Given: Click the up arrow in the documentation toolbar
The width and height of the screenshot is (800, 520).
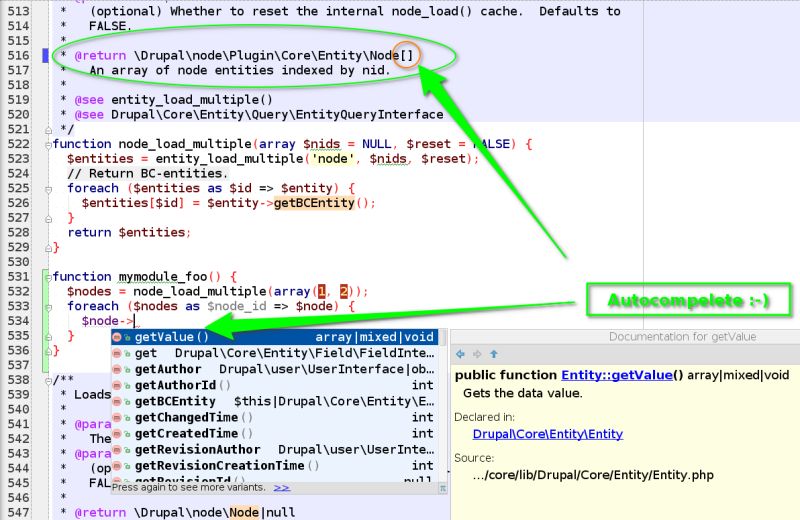Looking at the screenshot, I should 494,354.
